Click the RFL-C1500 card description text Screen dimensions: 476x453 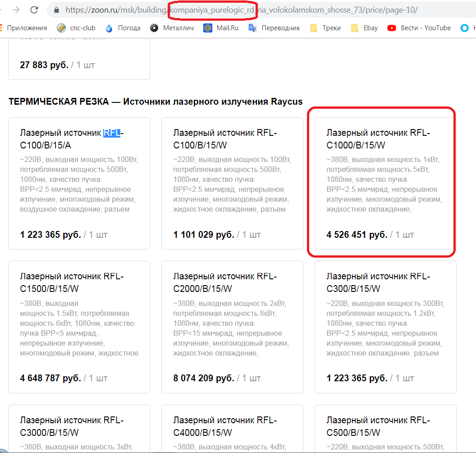[79, 328]
